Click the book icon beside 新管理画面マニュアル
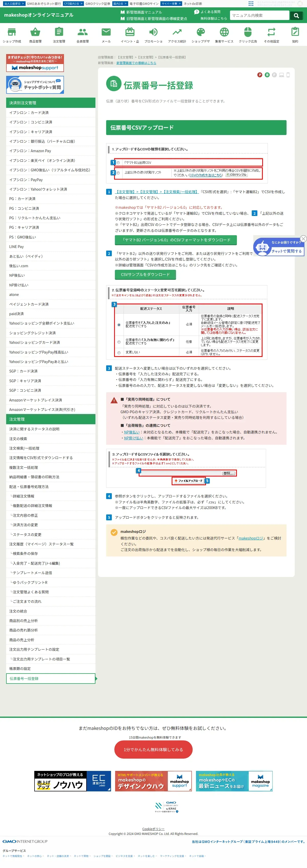Viewport: 307px width, 868px height. (123, 12)
